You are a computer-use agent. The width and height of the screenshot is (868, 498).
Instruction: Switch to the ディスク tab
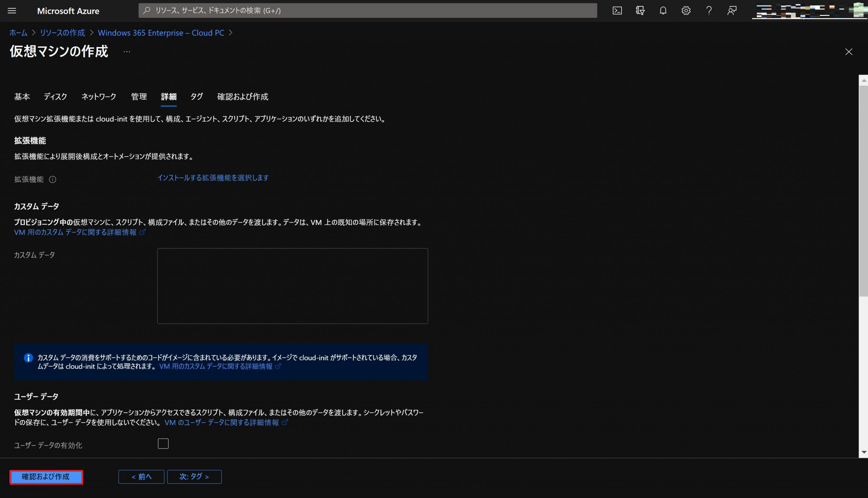pyautogui.click(x=55, y=97)
